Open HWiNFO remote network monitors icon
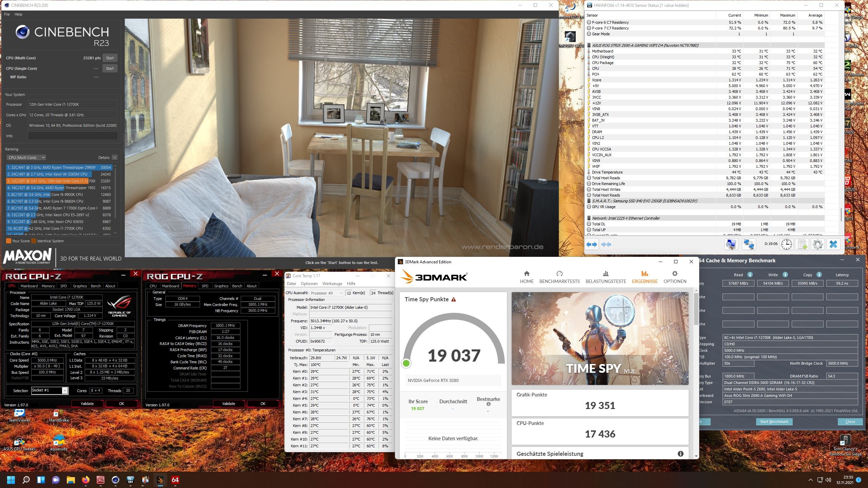The height and width of the screenshot is (488, 868). click(x=749, y=244)
